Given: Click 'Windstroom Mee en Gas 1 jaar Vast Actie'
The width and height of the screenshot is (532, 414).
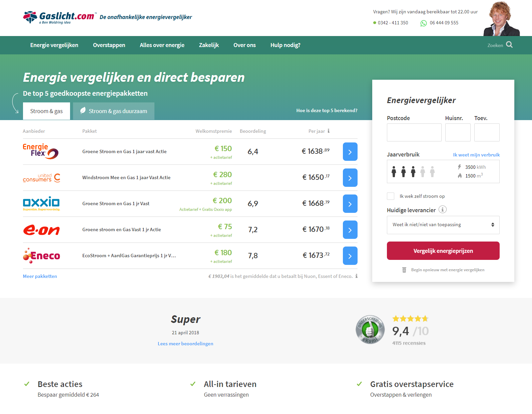Looking at the screenshot, I should click(x=126, y=177).
